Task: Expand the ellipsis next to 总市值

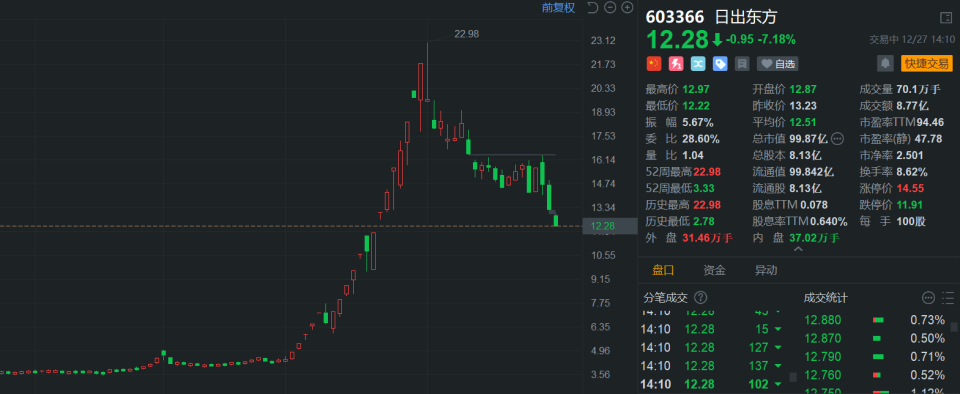Action: tap(837, 139)
